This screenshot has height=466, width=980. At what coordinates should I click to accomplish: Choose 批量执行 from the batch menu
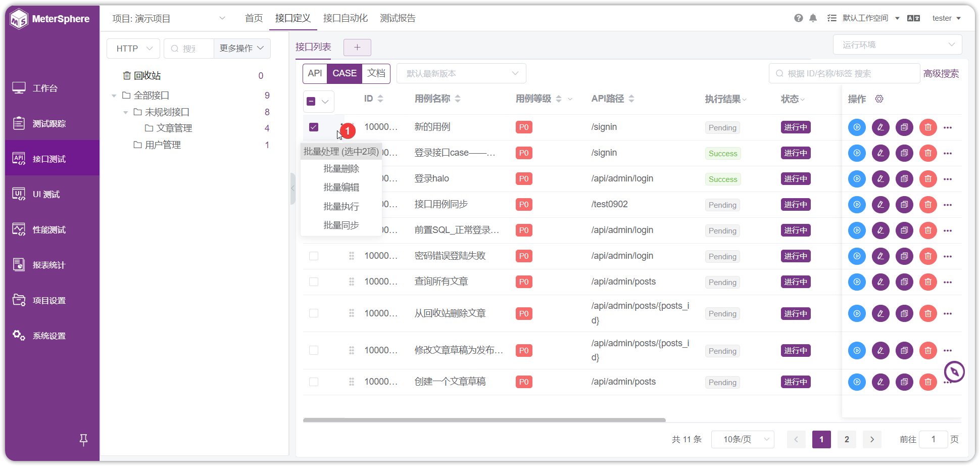coord(341,206)
